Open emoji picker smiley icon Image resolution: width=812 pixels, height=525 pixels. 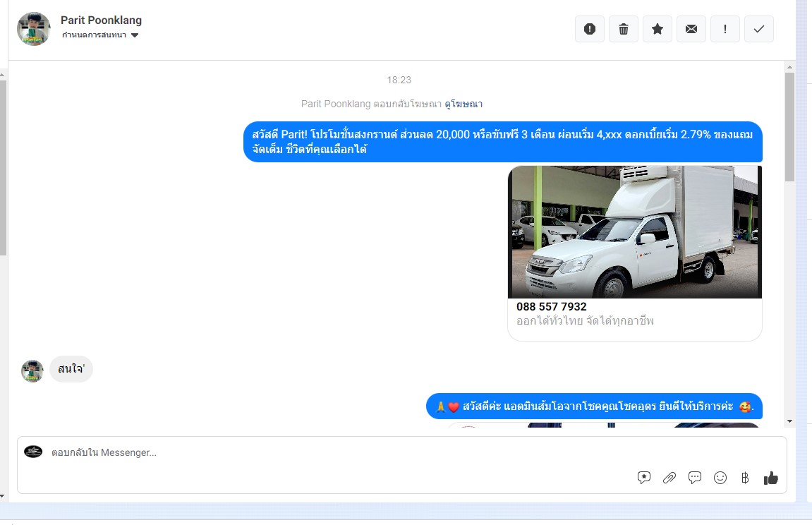click(x=720, y=477)
